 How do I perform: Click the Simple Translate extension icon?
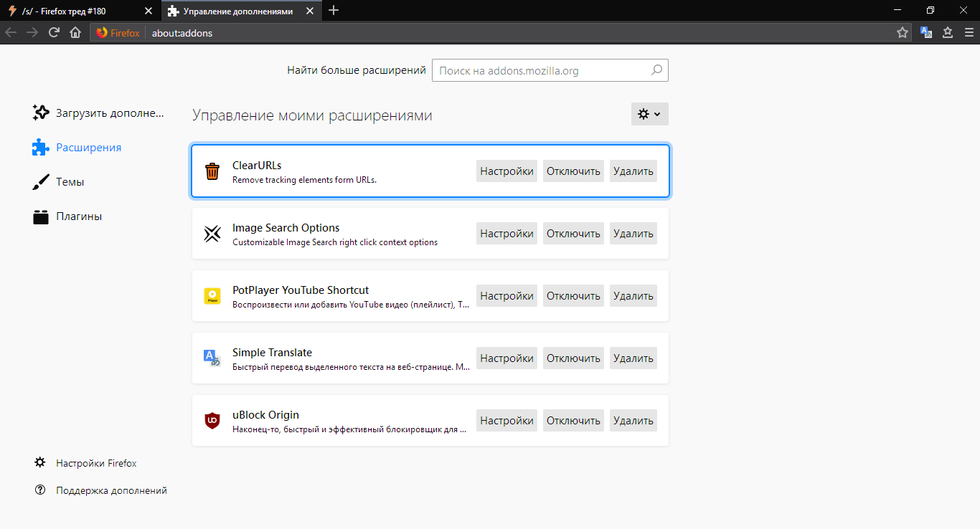point(212,358)
